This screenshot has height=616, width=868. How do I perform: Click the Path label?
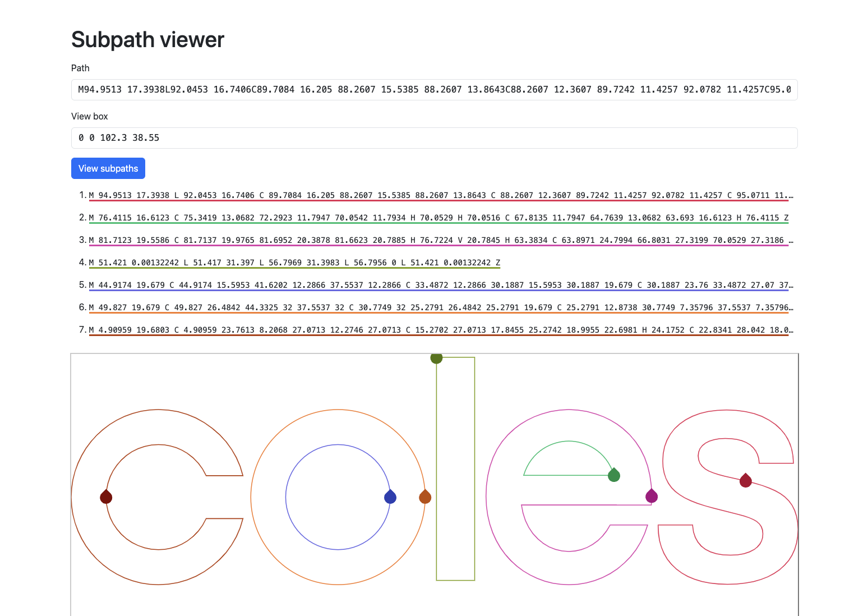pos(80,68)
